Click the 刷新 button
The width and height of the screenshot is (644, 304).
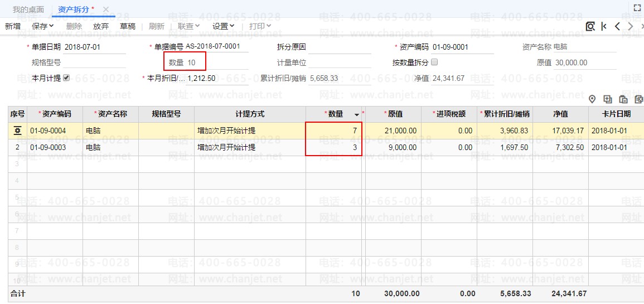click(x=157, y=26)
